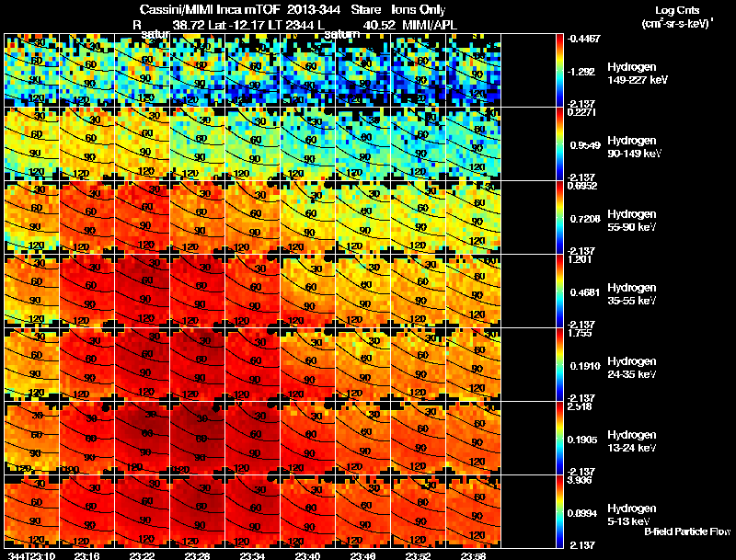Click the Hydrogen 24-35 keV row label

point(632,368)
